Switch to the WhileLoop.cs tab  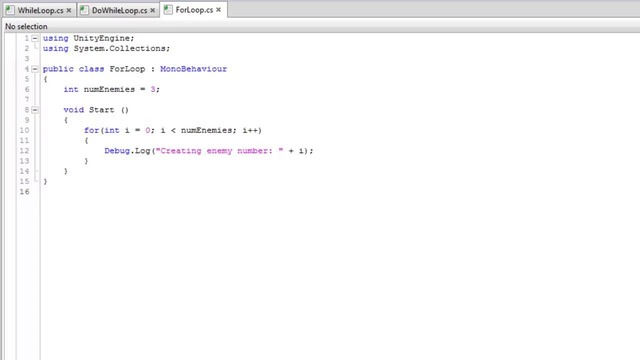coord(39,10)
